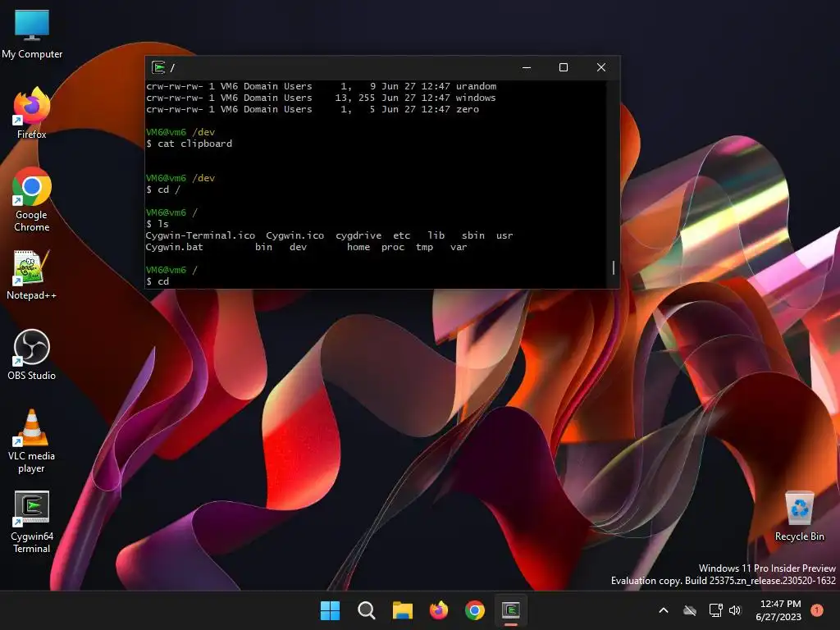Select the OBS Studio desktop shortcut
This screenshot has height=630, width=840.
[32, 354]
